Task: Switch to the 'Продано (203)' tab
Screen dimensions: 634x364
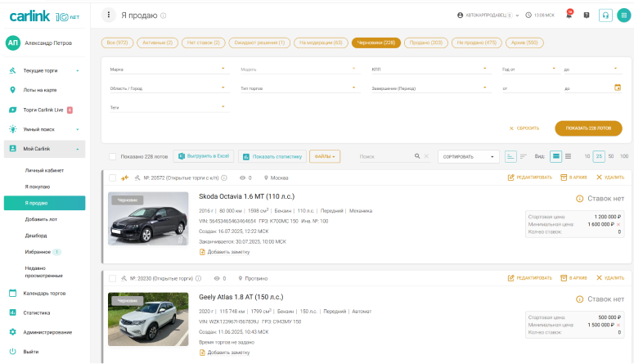Action: click(x=425, y=43)
